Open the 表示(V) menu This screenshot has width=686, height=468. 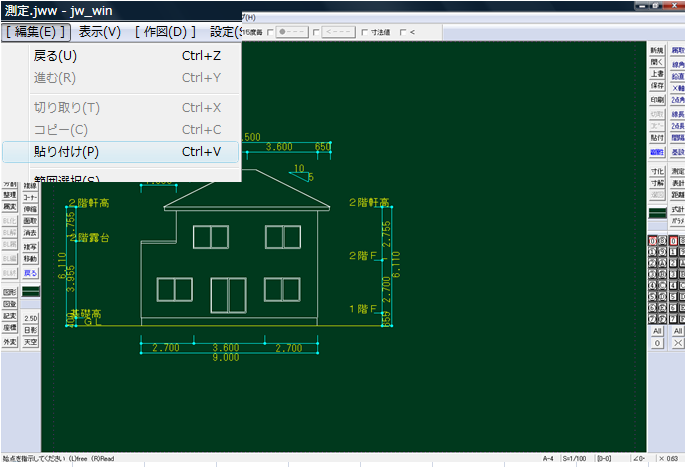99,31
